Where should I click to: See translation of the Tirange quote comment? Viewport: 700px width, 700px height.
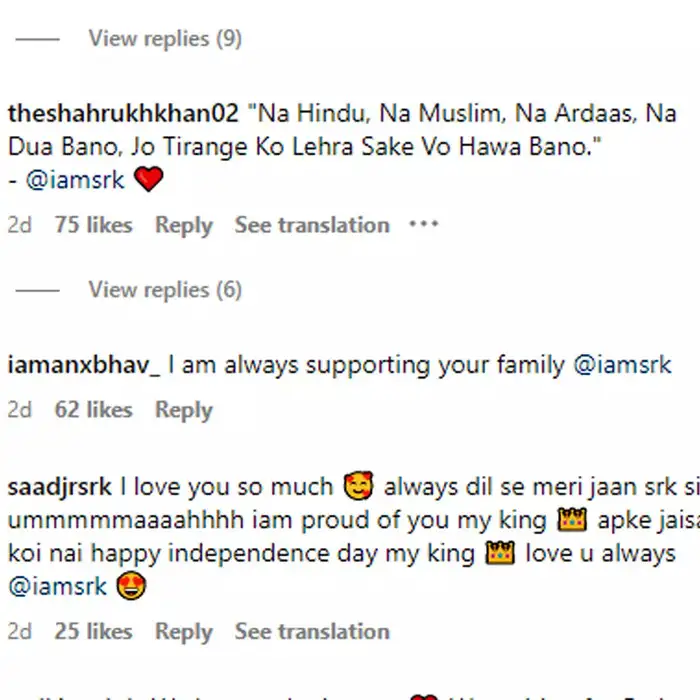312,225
